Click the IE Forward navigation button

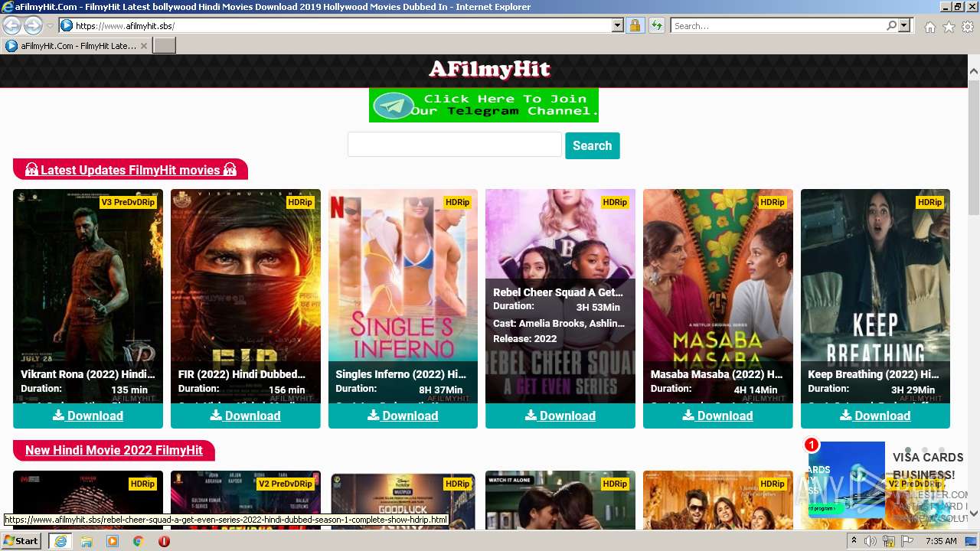tap(33, 25)
